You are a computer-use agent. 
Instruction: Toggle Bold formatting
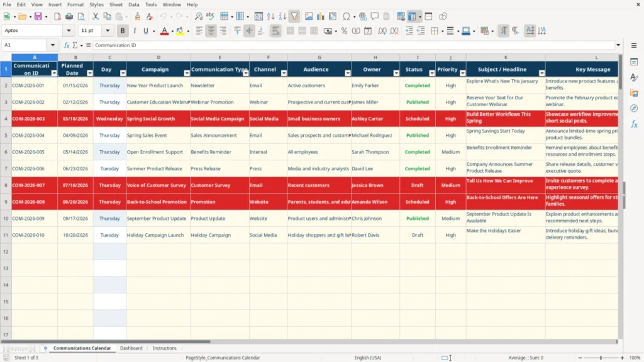tap(123, 31)
